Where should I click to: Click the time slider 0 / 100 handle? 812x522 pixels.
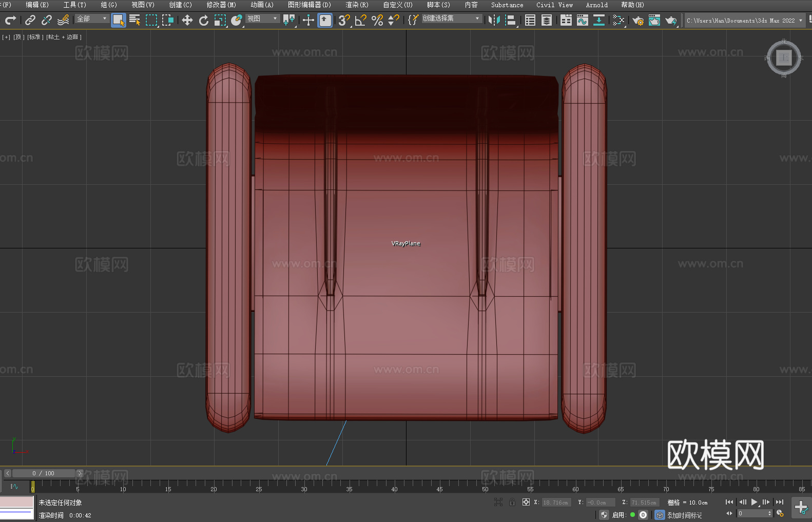[43, 473]
